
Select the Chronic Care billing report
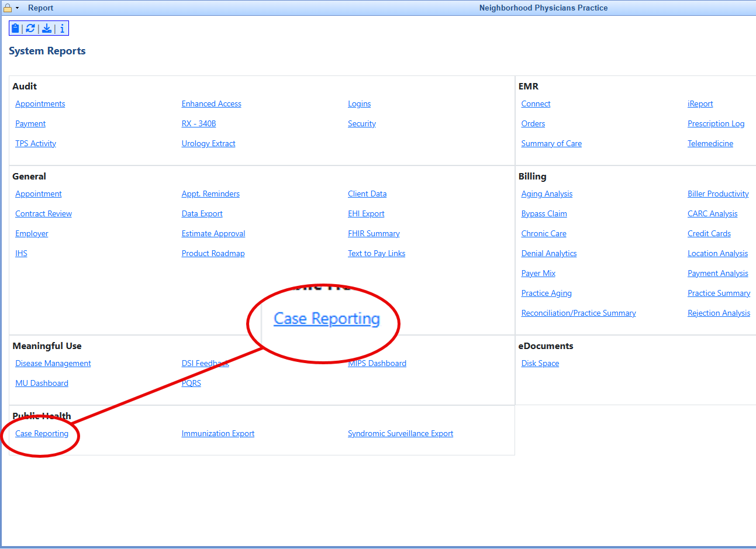(x=544, y=234)
